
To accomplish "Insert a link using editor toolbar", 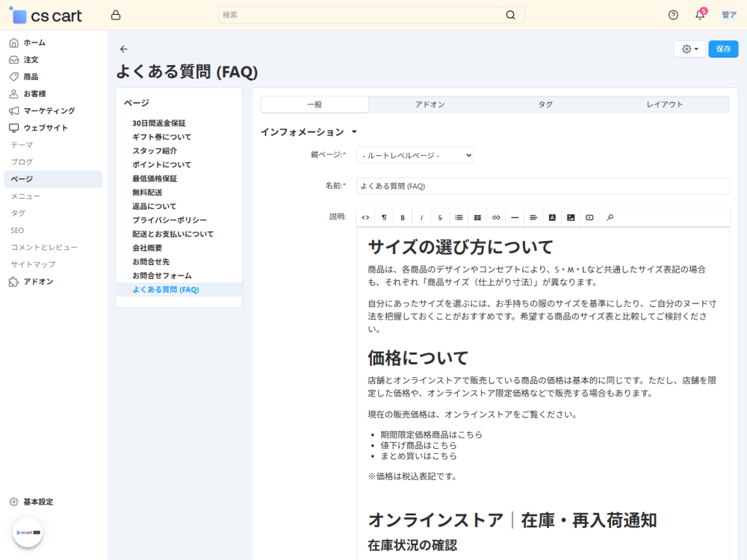I will tap(496, 217).
